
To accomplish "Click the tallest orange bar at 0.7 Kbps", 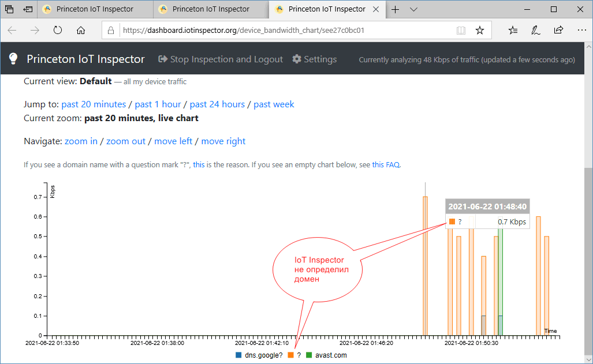I will pyautogui.click(x=425, y=266).
